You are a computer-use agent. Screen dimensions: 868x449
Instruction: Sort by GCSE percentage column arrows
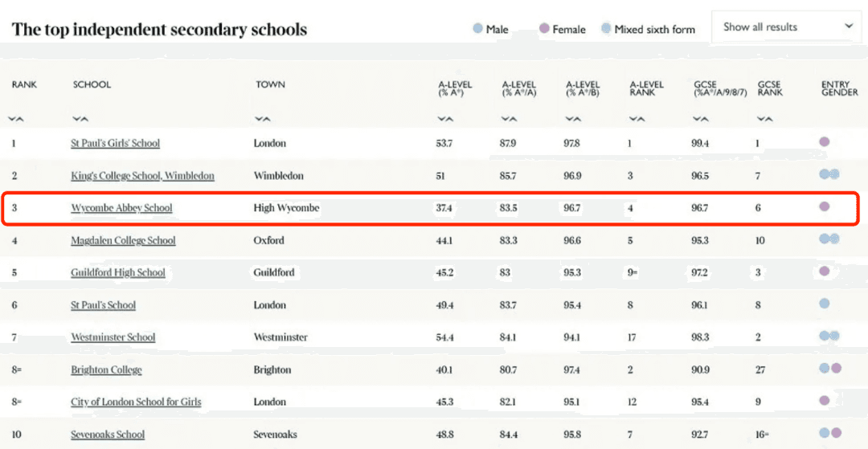point(701,119)
